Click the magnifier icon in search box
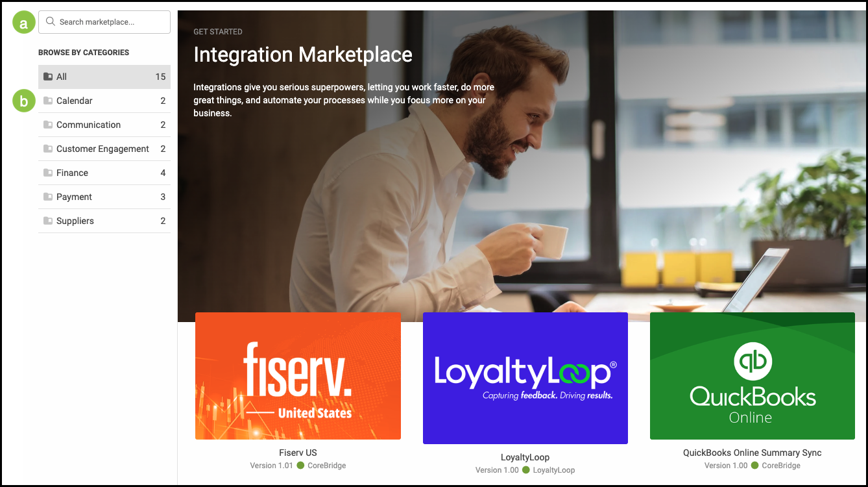 point(50,21)
